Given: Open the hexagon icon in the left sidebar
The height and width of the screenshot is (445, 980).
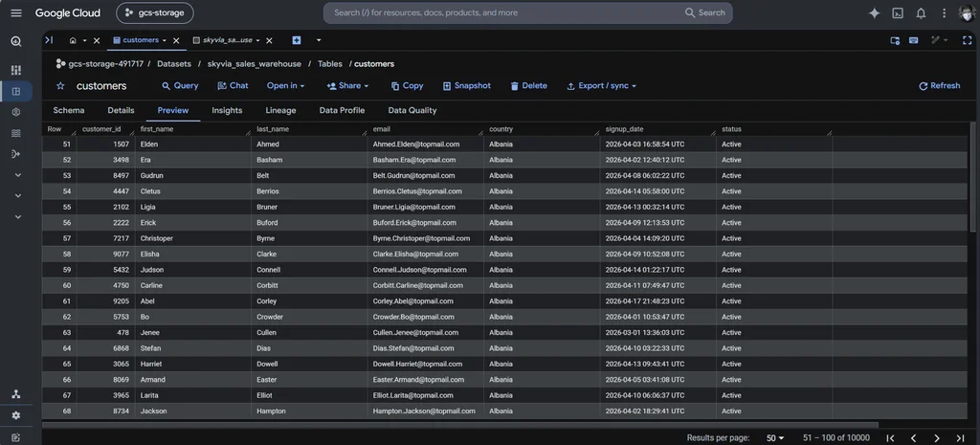Looking at the screenshot, I should coord(16,112).
